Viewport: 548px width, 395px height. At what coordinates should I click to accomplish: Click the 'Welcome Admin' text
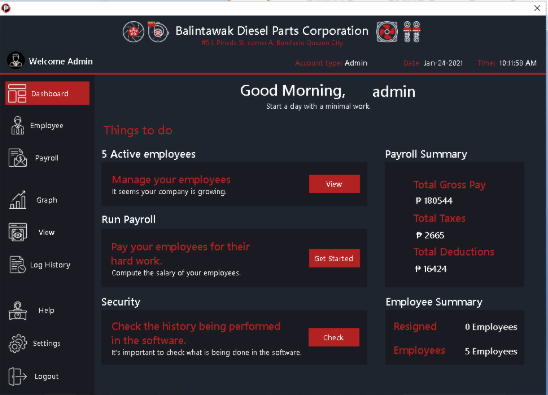(60, 62)
